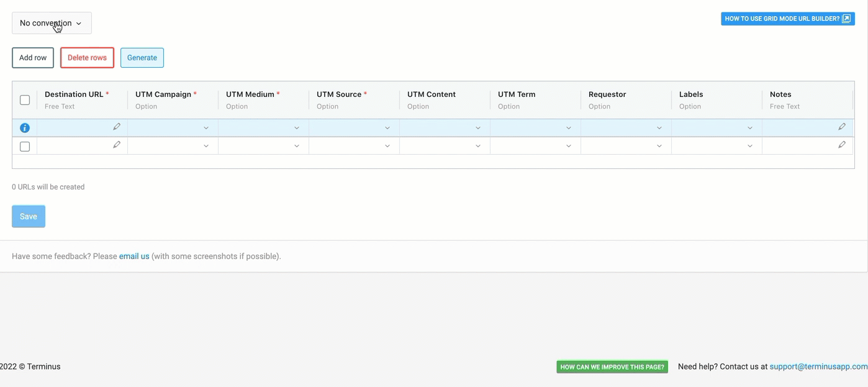868x387 pixels.
Task: Click the support@terminusapp.com contact link
Action: [x=818, y=367]
